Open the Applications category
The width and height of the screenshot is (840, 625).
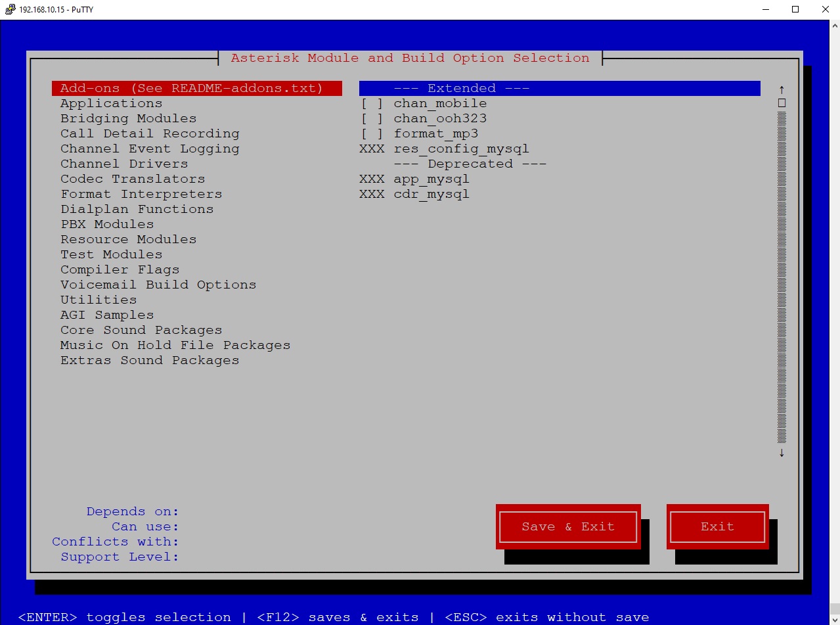(112, 103)
